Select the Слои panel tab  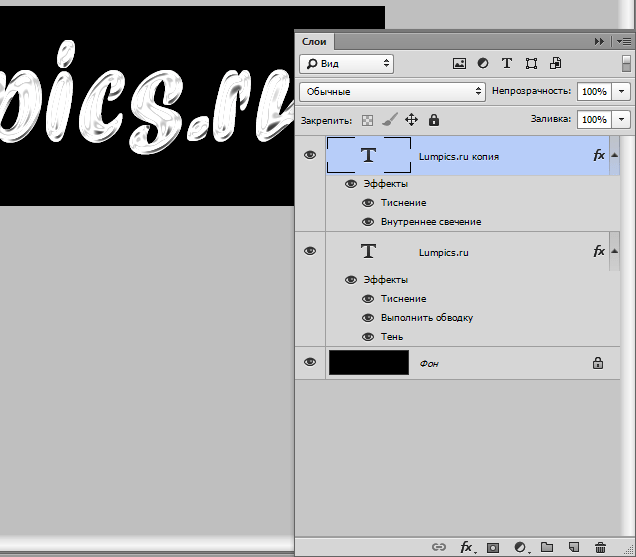[x=315, y=41]
